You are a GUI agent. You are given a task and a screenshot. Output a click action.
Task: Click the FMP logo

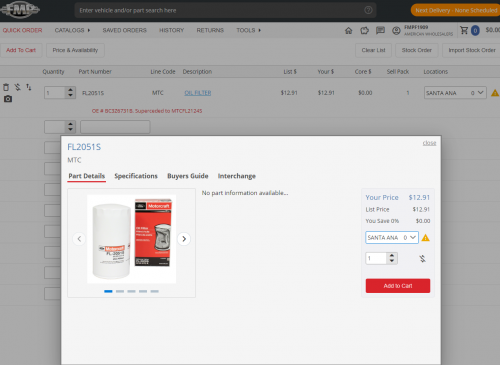pos(20,9)
